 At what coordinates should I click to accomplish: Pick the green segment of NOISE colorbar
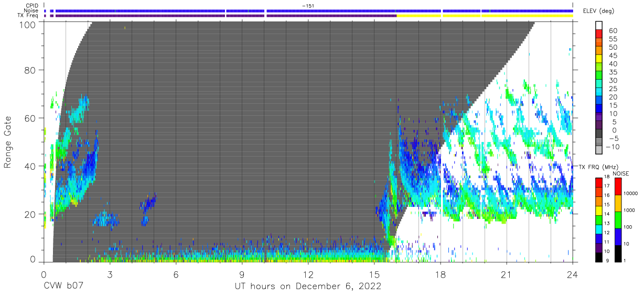click(x=618, y=219)
